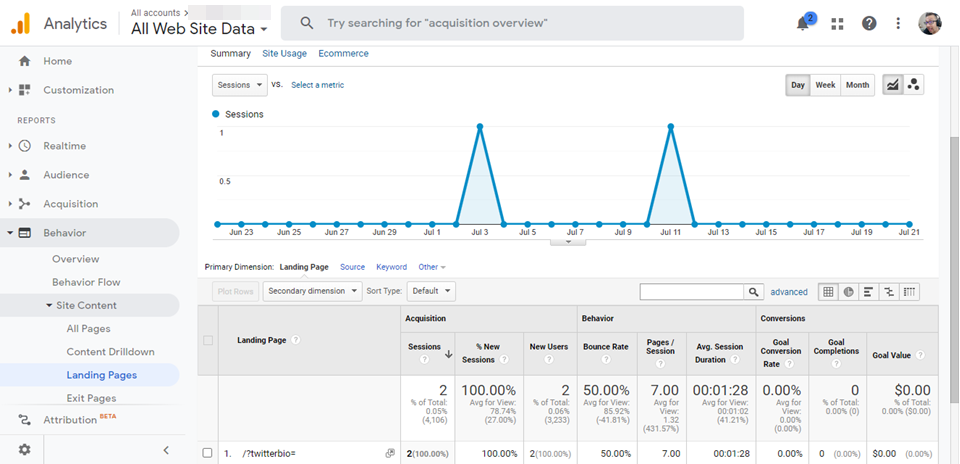960x464 pixels.
Task: Click the help question mark icon
Action: point(868,23)
